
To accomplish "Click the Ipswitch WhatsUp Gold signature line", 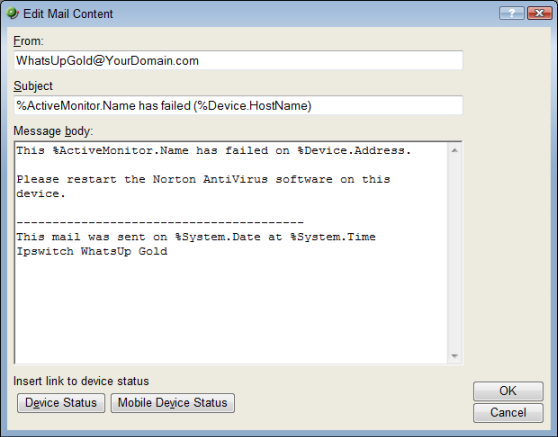I will click(x=92, y=251).
